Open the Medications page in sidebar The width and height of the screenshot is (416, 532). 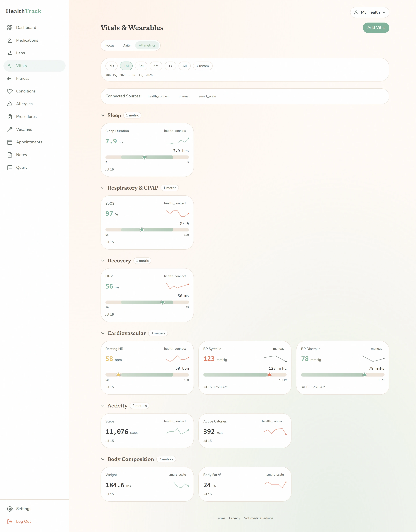pyautogui.click(x=35, y=40)
